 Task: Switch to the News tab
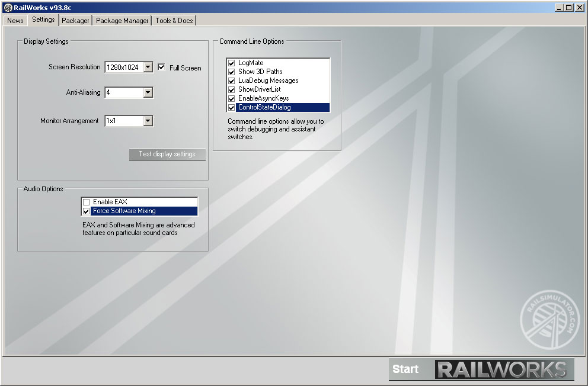click(x=15, y=21)
